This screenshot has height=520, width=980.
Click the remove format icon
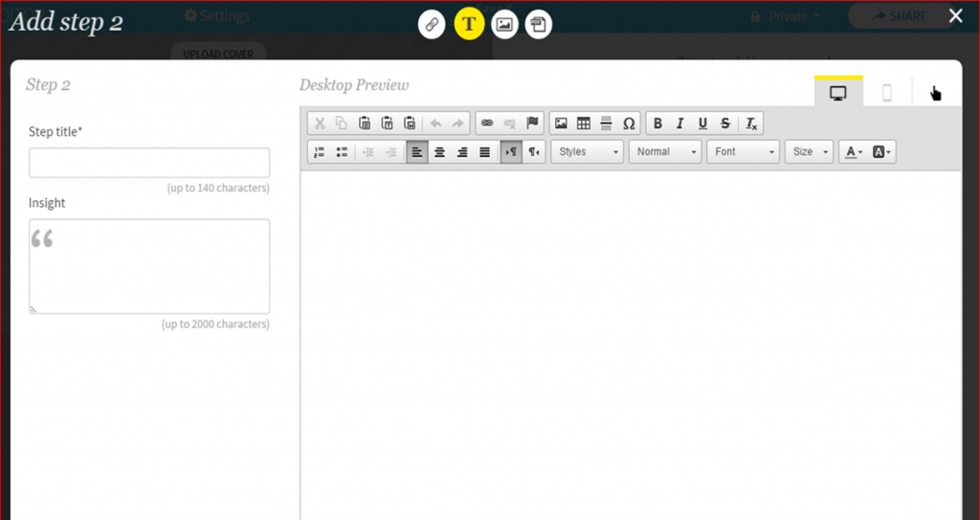(752, 124)
